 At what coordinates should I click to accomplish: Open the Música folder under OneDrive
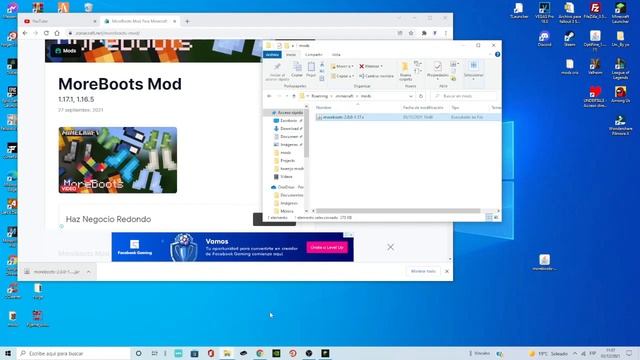(x=284, y=211)
